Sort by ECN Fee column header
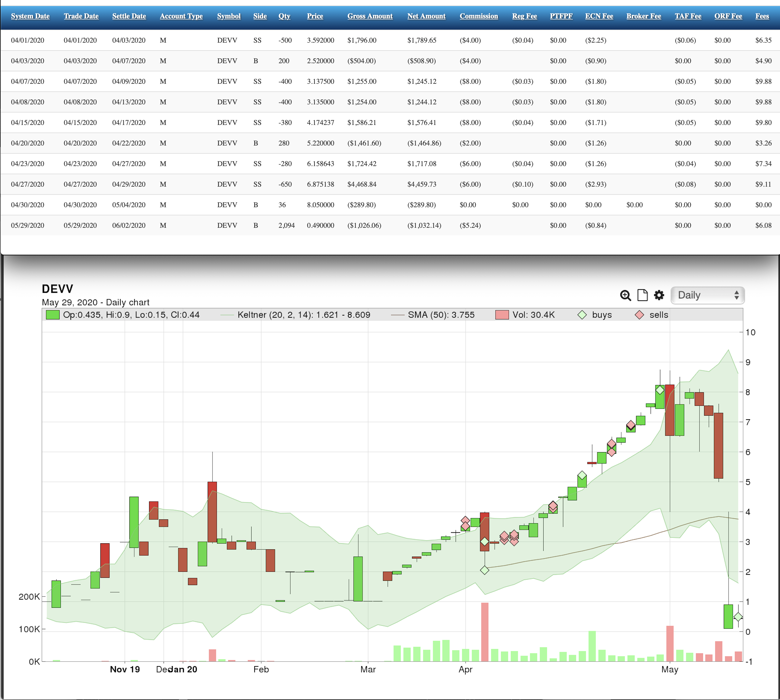 (599, 16)
